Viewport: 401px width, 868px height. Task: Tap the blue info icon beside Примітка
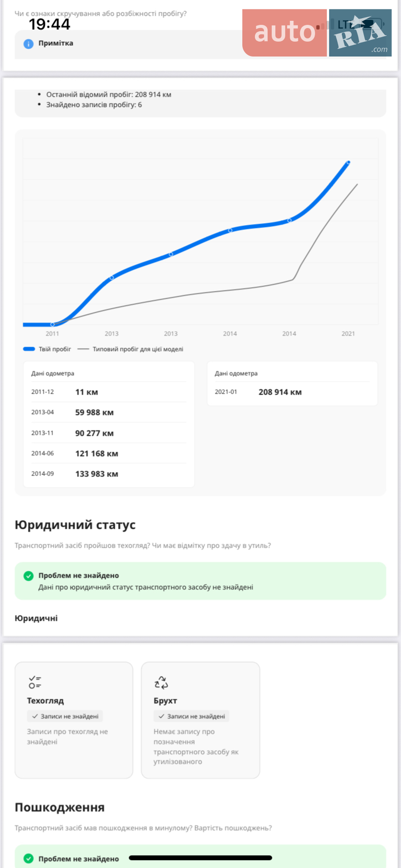tap(28, 44)
